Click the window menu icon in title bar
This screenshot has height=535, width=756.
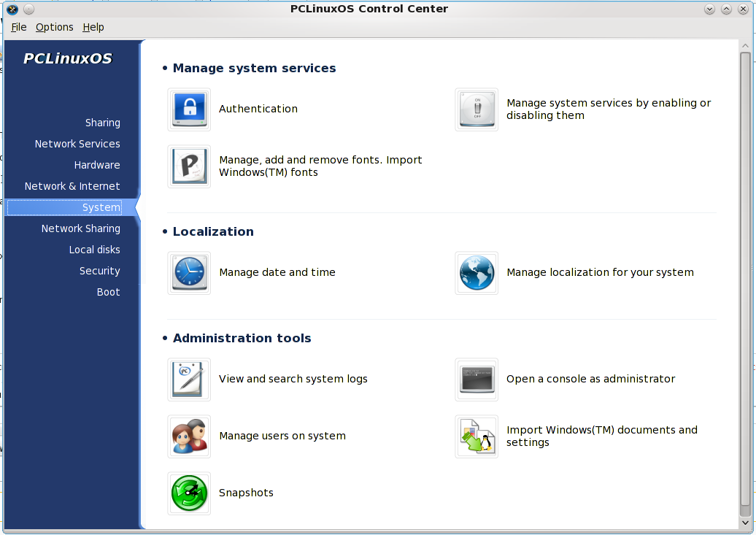point(12,9)
